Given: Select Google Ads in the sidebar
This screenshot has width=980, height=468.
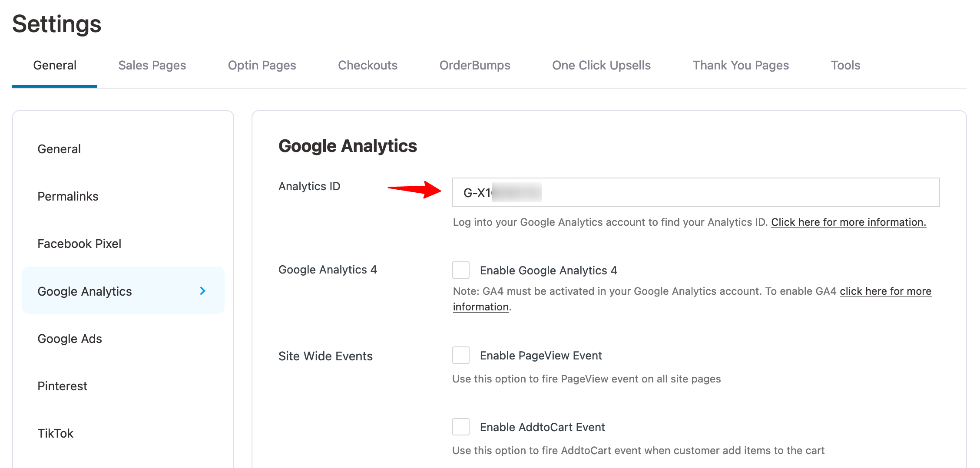Looking at the screenshot, I should (x=70, y=339).
